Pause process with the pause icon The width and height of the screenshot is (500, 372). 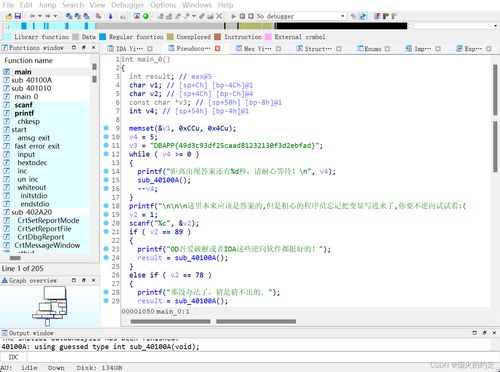[242, 16]
